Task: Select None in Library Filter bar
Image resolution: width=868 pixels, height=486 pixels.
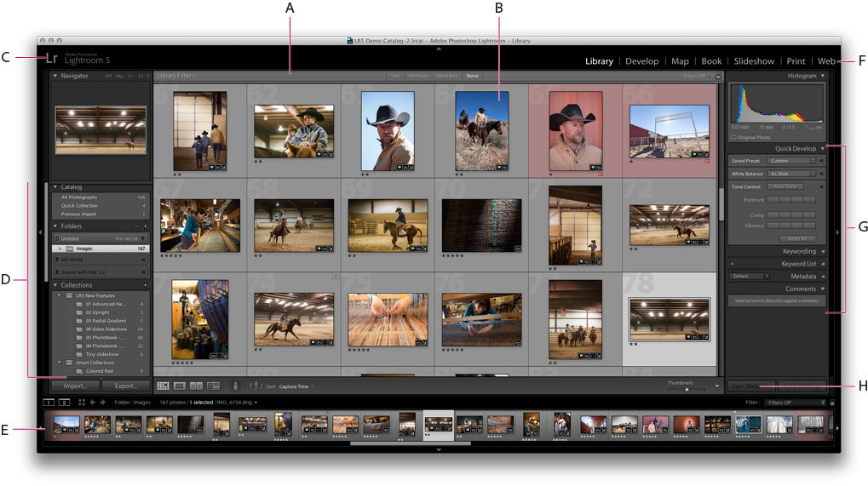Action: [x=472, y=76]
